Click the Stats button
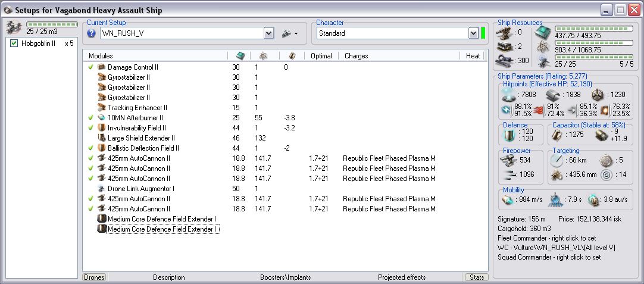Screen dimensions: 644x284 (476, 277)
